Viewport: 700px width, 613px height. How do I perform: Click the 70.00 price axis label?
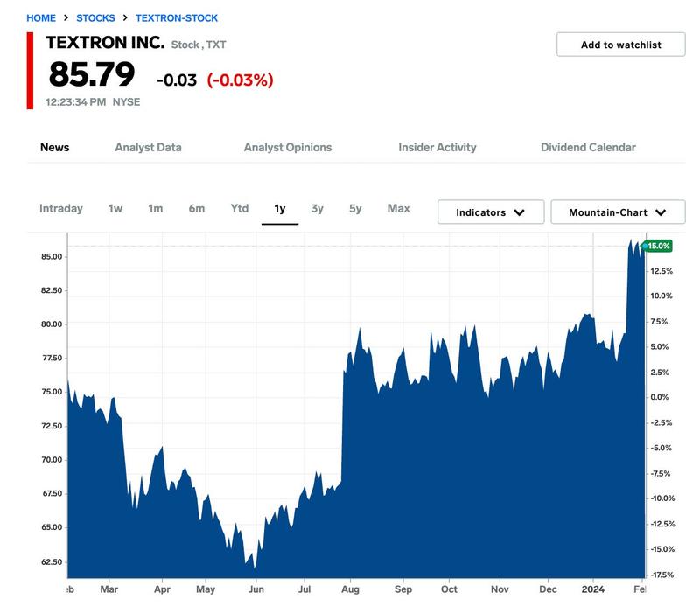pos(52,459)
